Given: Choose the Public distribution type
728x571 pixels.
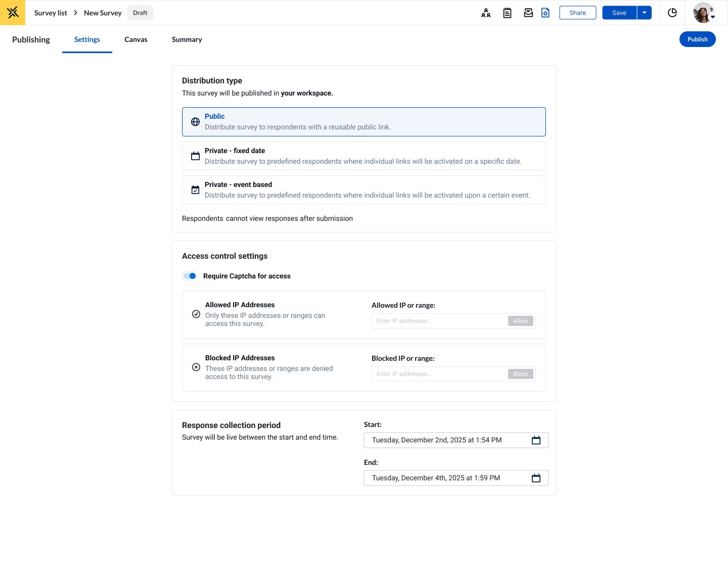Looking at the screenshot, I should tap(364, 122).
